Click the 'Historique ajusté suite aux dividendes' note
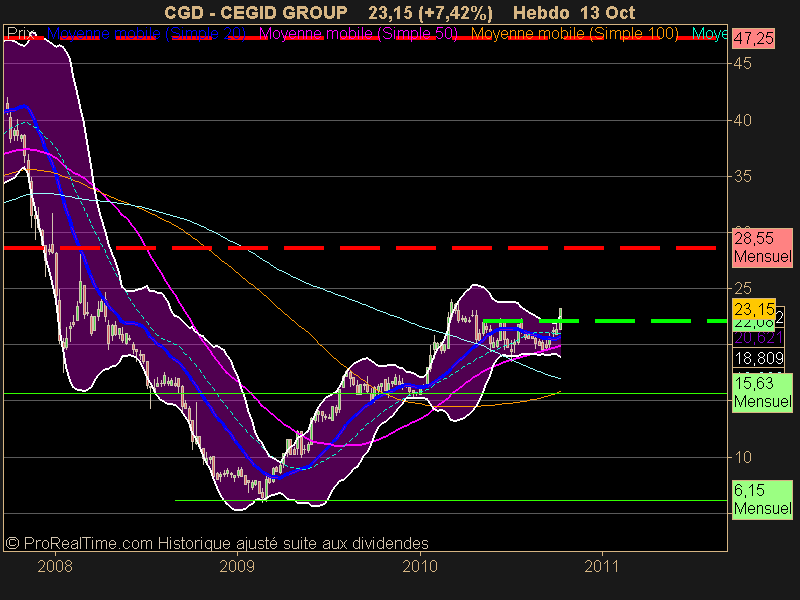This screenshot has height=600, width=800. tap(293, 543)
